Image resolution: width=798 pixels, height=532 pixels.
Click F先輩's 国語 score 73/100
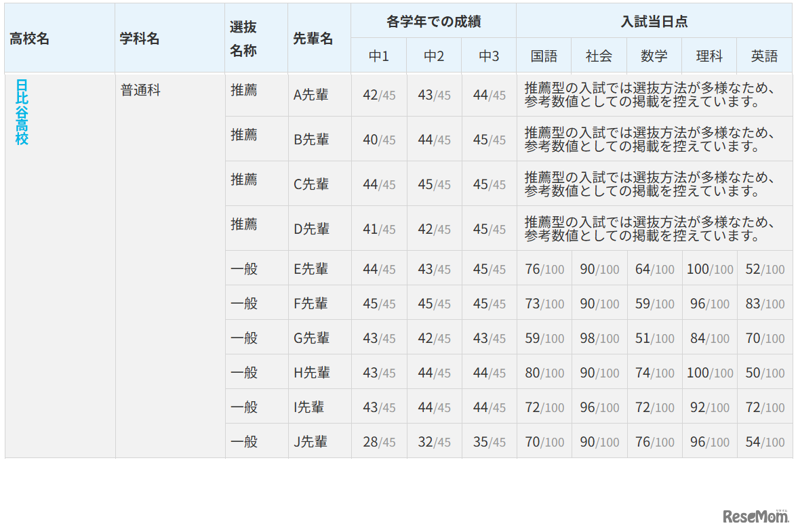[544, 304]
